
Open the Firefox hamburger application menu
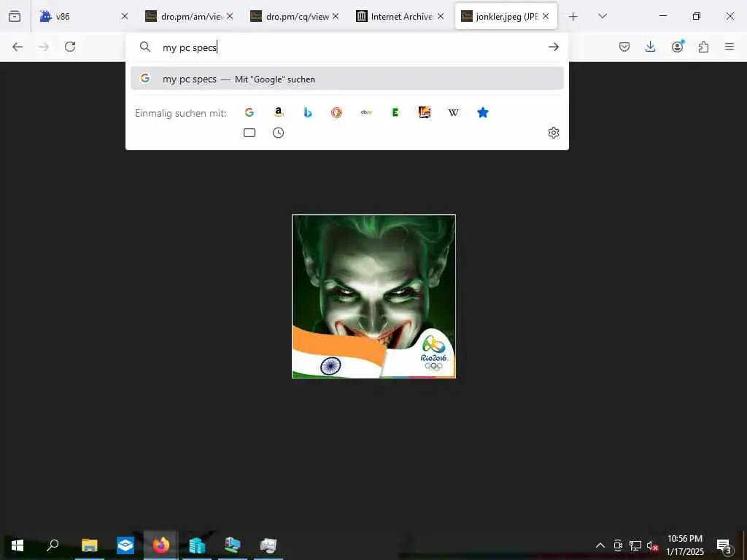click(x=729, y=47)
